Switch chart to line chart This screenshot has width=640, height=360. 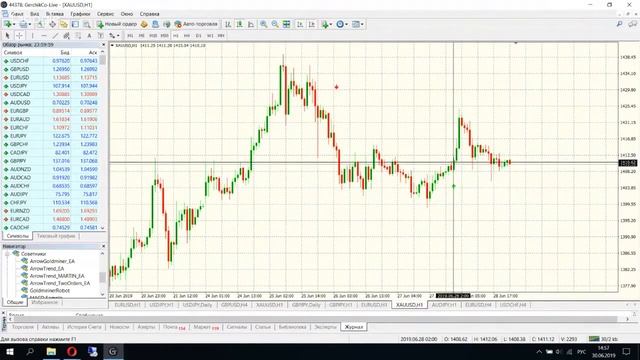click(251, 24)
